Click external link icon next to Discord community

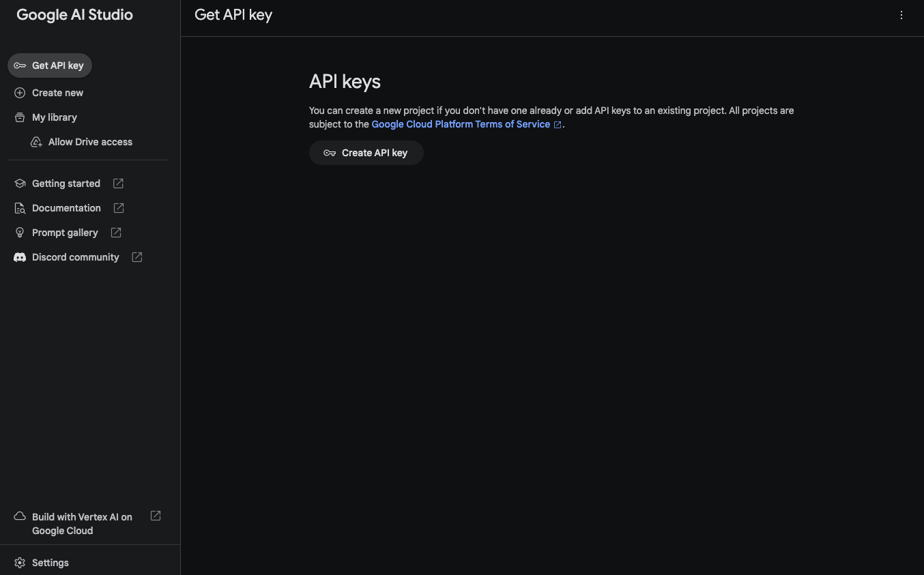pos(137,257)
